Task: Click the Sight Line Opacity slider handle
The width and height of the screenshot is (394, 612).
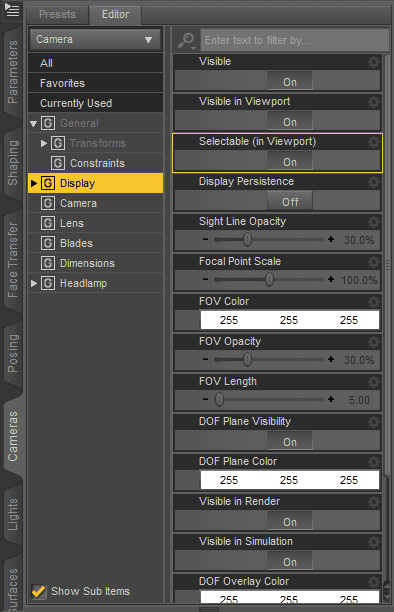Action: point(247,239)
